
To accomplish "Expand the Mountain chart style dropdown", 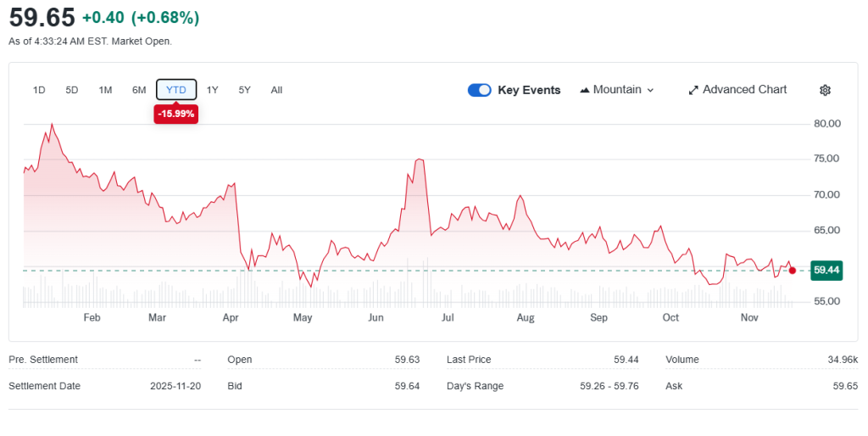I will (617, 90).
